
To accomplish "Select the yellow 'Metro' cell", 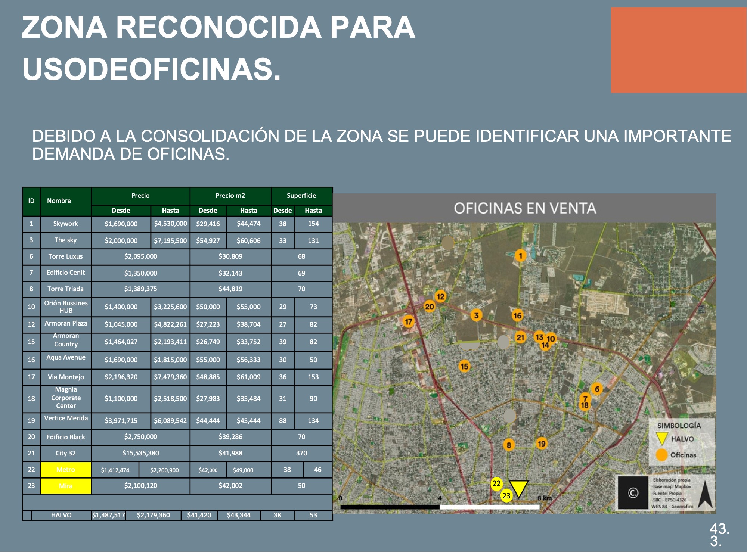I will pos(66,470).
